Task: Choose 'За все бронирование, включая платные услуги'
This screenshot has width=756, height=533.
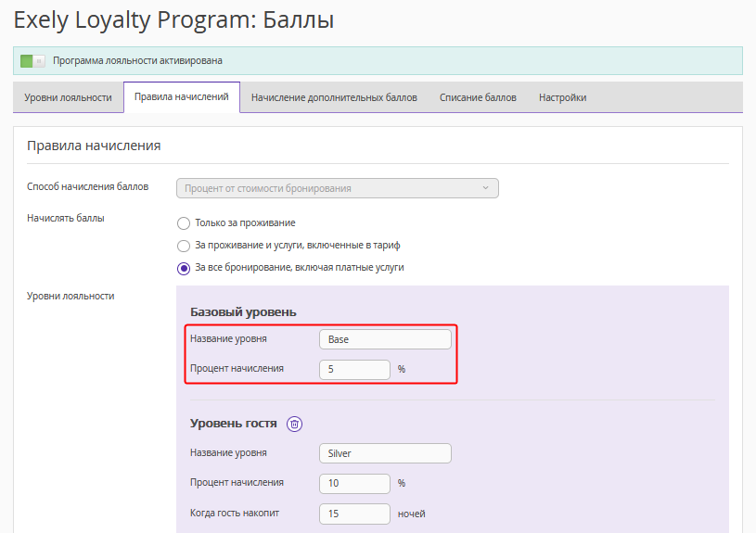Action: 184,269
